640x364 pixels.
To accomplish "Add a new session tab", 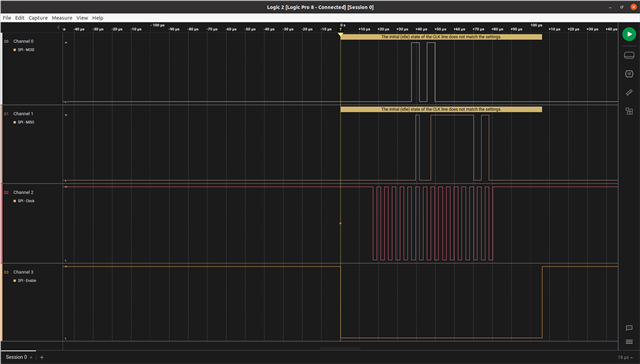I will [42, 357].
